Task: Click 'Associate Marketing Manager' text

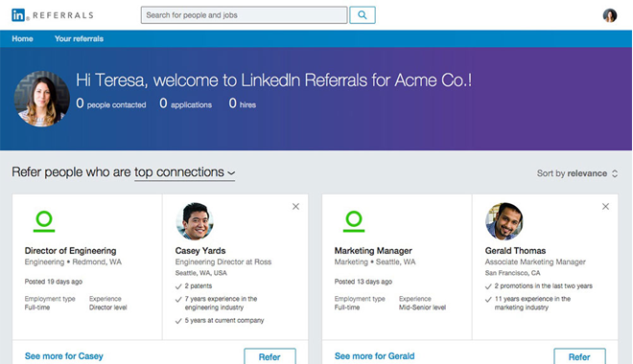Action: click(x=535, y=262)
